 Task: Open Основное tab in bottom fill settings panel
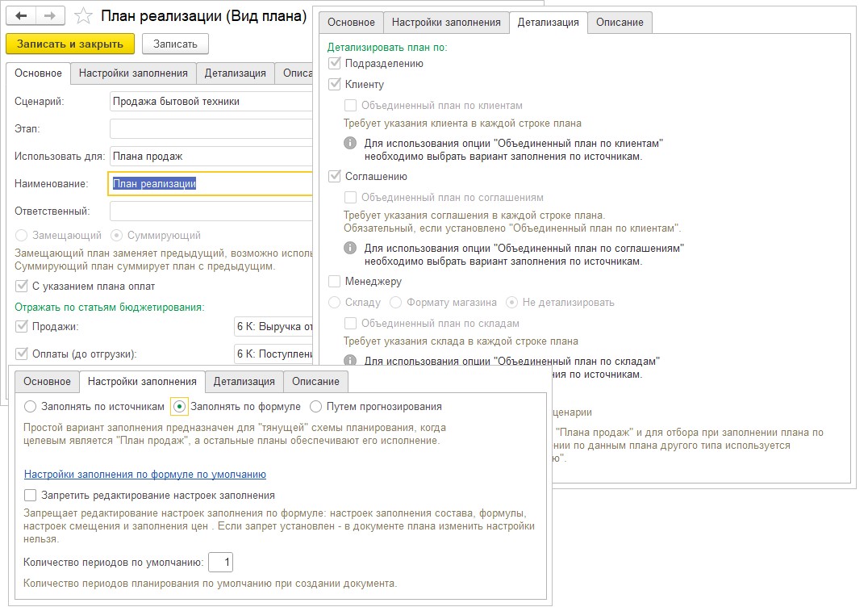pyautogui.click(x=47, y=382)
